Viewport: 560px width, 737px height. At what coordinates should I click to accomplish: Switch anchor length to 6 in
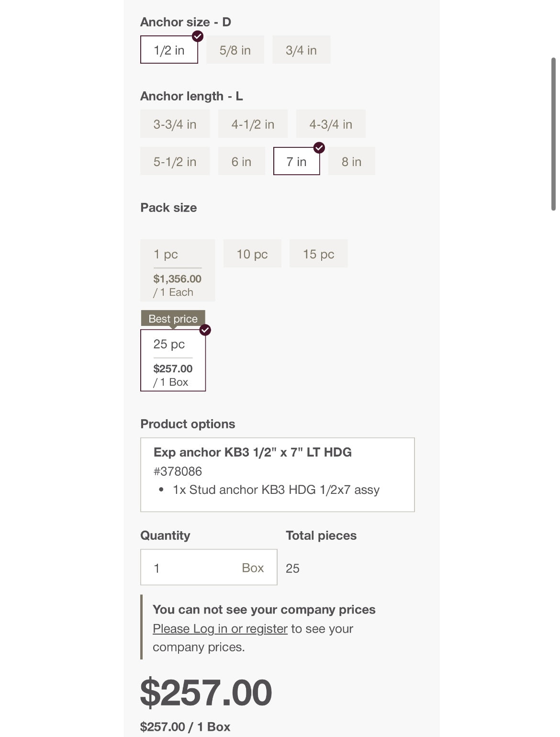241,161
